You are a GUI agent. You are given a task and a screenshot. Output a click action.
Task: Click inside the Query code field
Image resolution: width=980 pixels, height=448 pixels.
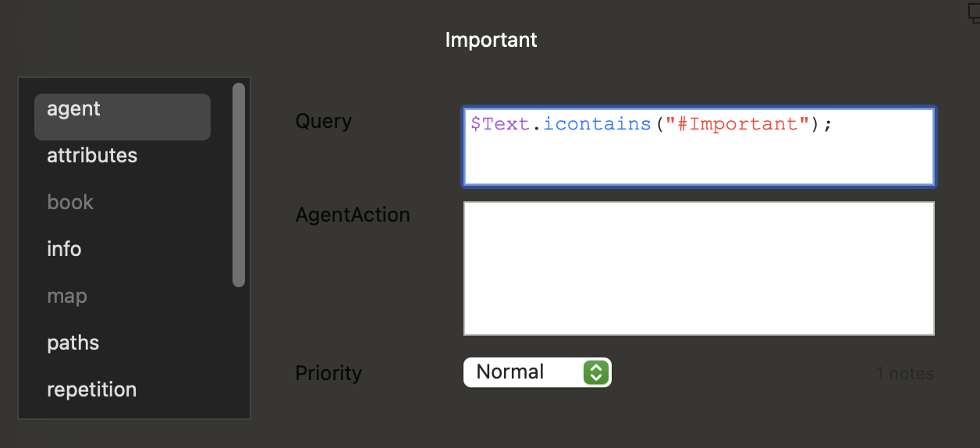tap(699, 147)
